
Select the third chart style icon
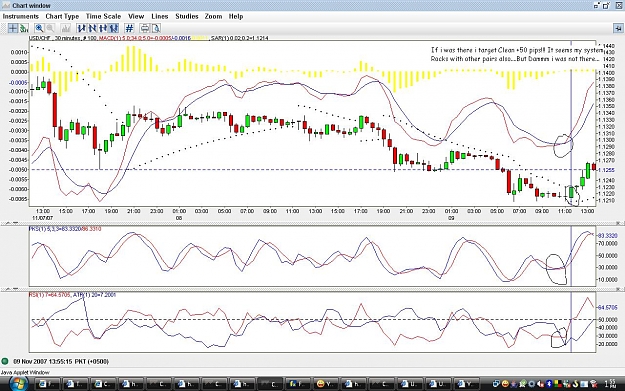click(103, 28)
